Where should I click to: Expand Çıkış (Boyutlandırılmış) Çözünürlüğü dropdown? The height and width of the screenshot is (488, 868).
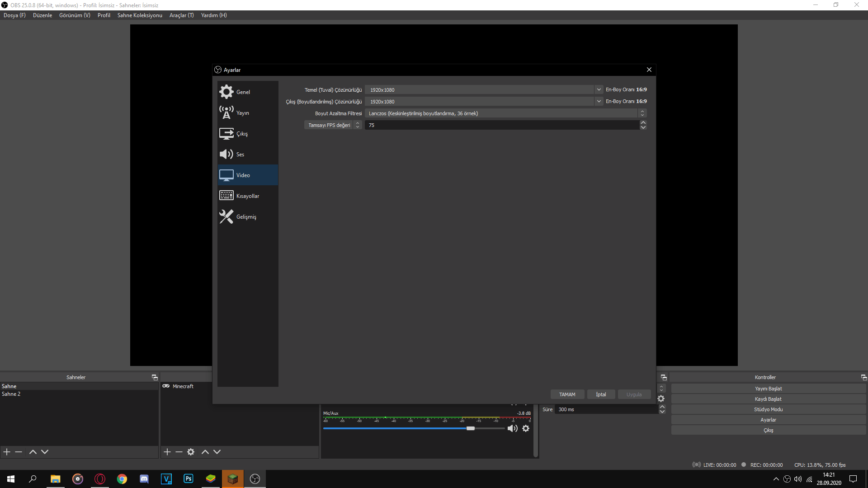tap(599, 102)
